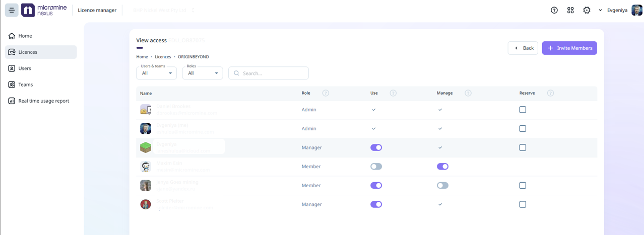Toggle Manage switch for the second Member row

(x=442, y=186)
